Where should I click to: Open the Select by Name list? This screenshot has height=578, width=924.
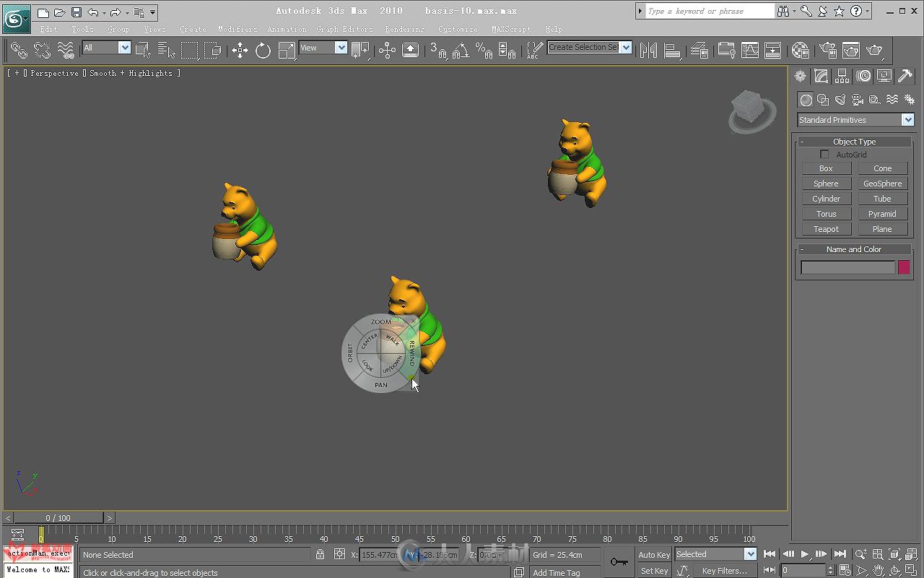coord(167,50)
